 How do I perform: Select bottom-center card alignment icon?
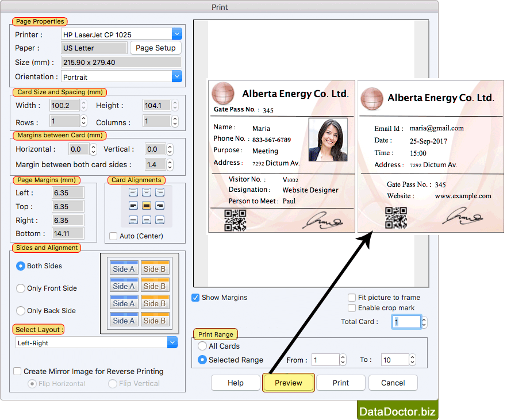(147, 220)
